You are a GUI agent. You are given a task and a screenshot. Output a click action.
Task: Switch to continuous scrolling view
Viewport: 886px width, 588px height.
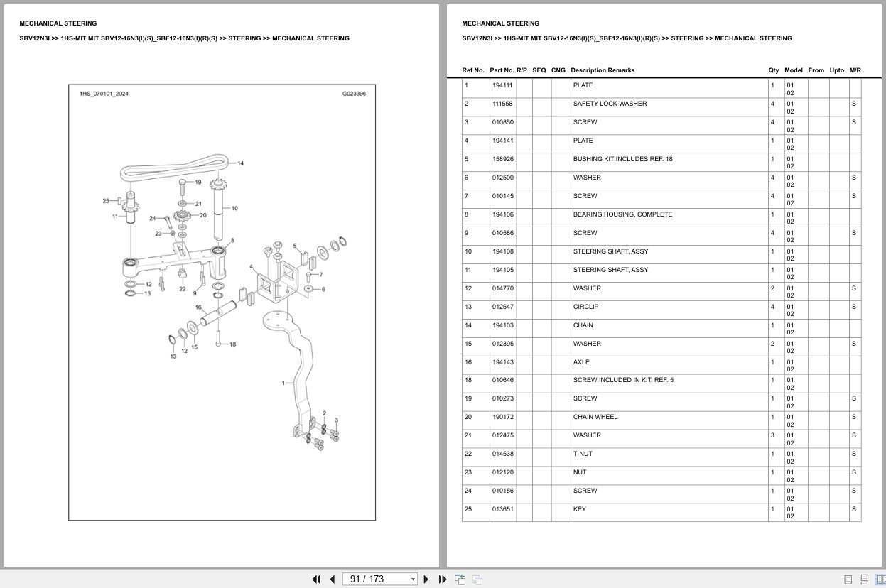865,579
